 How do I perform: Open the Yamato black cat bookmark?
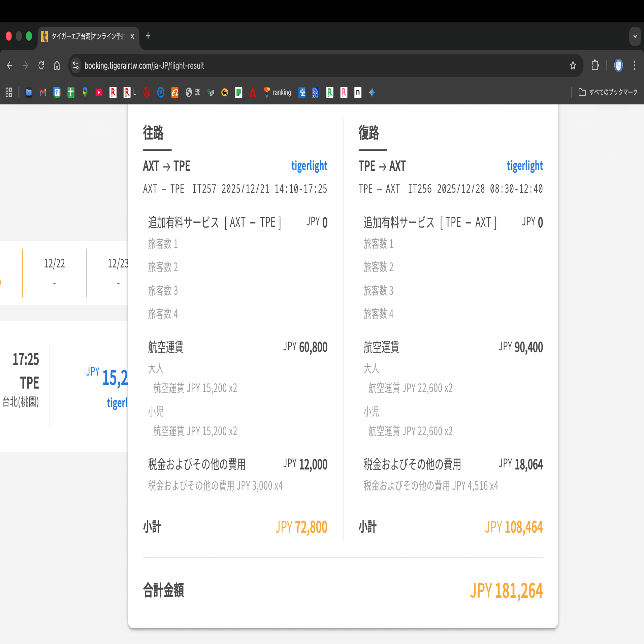[x=225, y=92]
